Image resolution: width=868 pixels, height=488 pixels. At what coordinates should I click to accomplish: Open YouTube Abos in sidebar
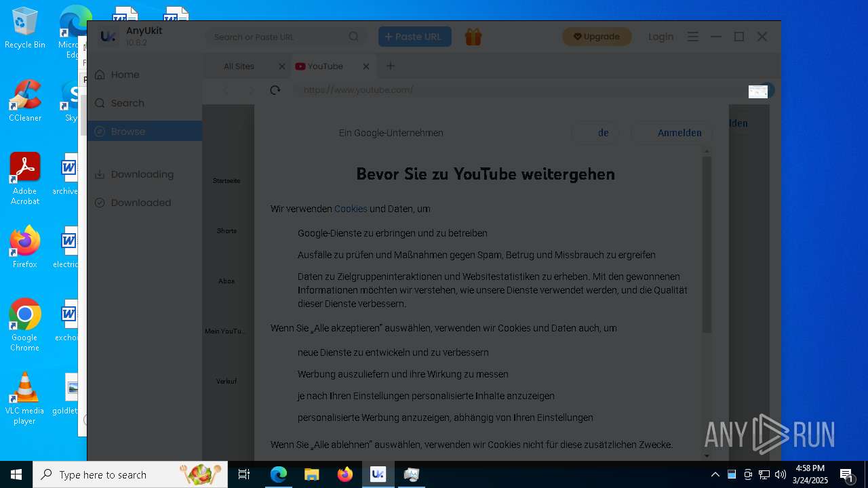pyautogui.click(x=226, y=281)
